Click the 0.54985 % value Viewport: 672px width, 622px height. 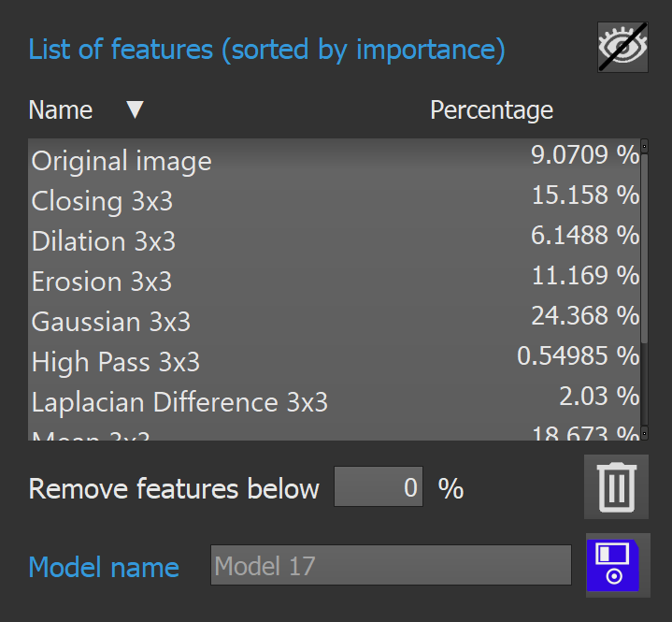579,356
